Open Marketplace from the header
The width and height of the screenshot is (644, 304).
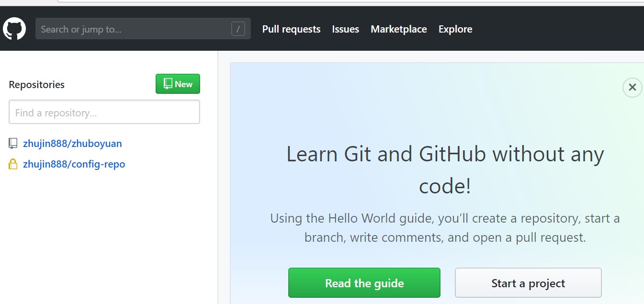point(399,29)
